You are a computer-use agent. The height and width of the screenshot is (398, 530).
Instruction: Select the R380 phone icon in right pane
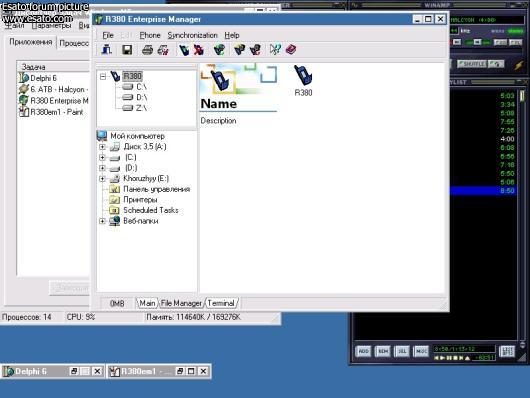(303, 80)
